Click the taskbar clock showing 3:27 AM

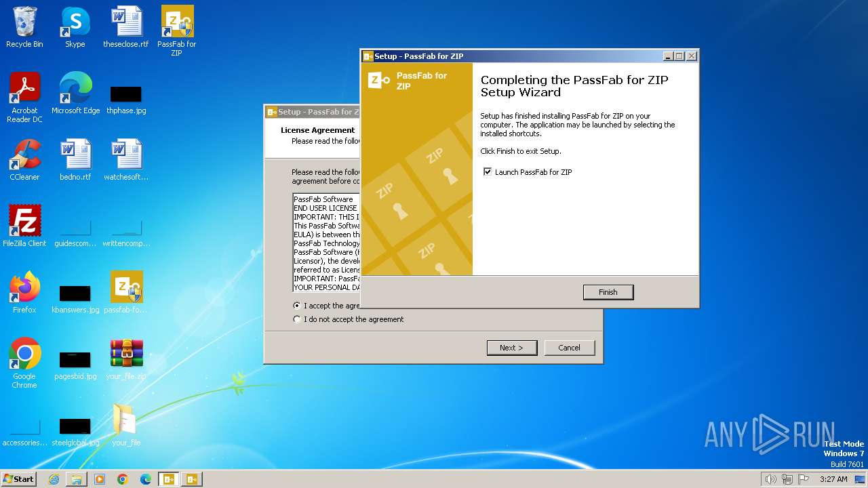click(x=833, y=479)
